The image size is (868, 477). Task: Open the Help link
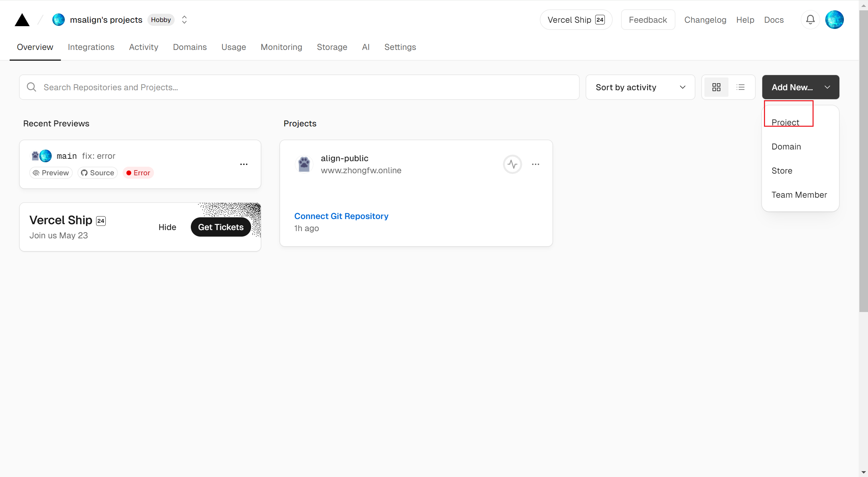(x=745, y=20)
